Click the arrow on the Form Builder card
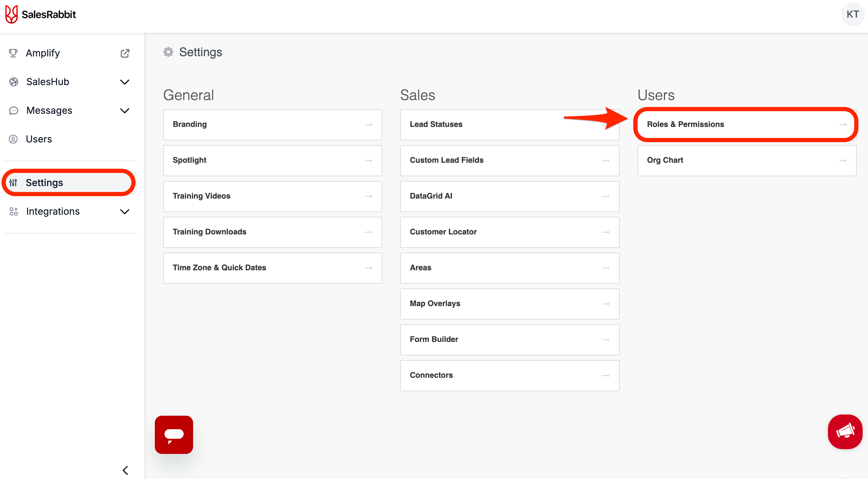This screenshot has width=868, height=479. [x=606, y=340]
